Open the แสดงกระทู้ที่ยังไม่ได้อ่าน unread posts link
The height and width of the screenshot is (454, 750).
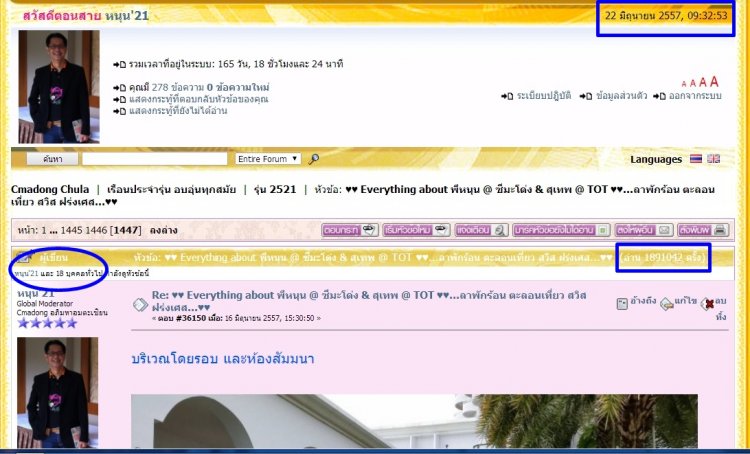(x=178, y=111)
